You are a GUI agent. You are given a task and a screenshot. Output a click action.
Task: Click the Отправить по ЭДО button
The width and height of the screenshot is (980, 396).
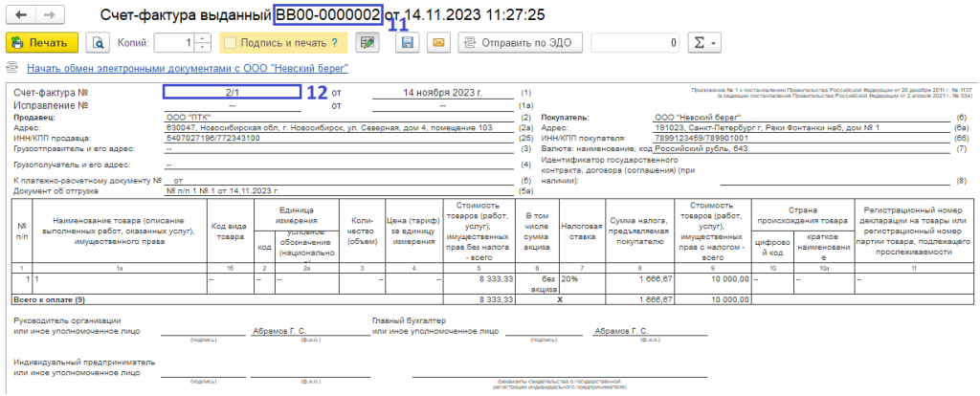click(520, 43)
